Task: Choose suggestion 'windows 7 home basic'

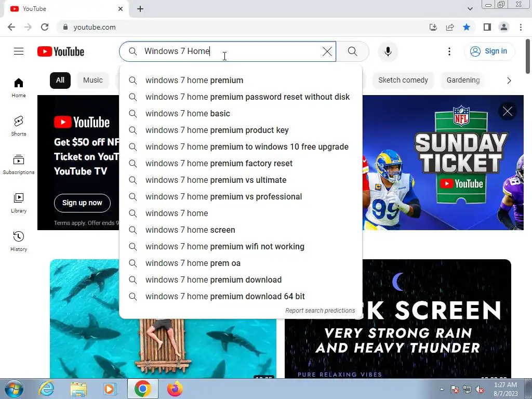Action: click(241, 114)
